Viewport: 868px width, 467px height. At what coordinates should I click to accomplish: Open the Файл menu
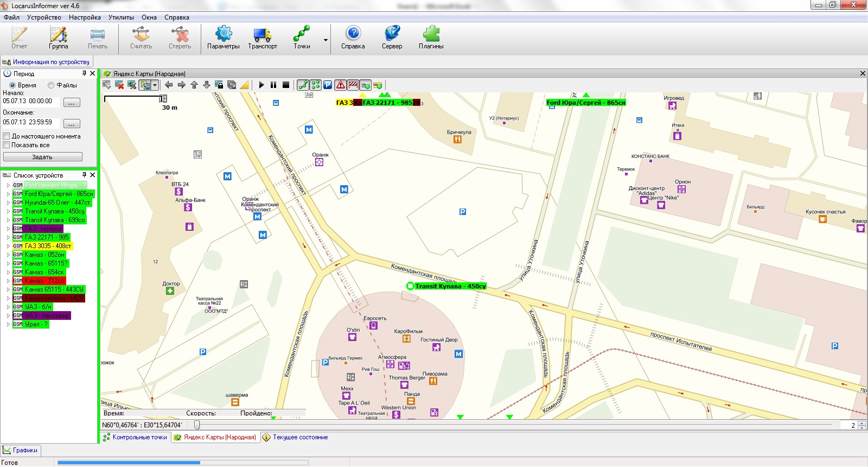point(11,17)
